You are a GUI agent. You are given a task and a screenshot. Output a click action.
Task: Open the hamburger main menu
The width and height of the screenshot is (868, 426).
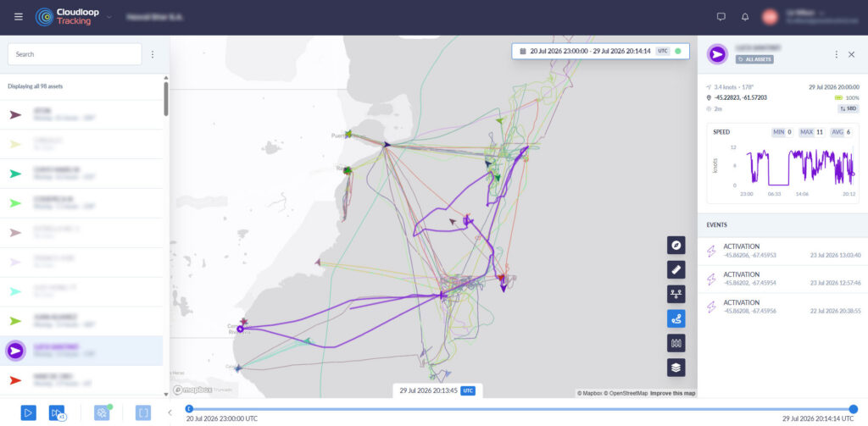click(19, 17)
